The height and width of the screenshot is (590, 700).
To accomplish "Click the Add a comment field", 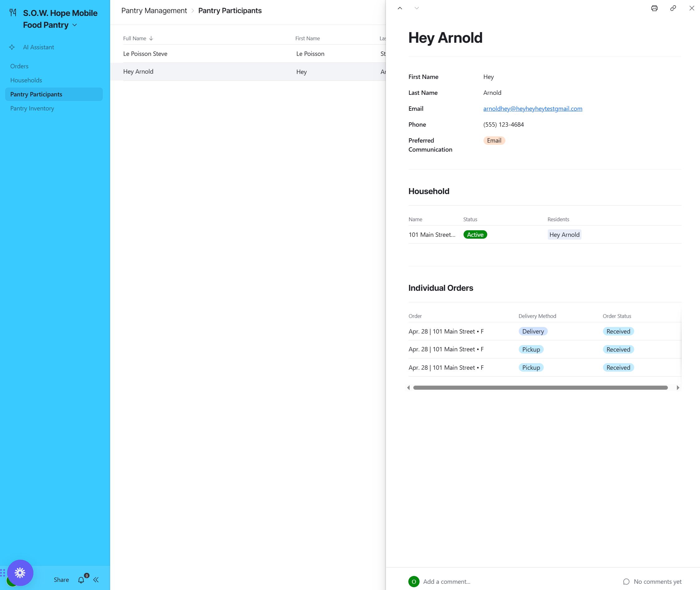I will [x=446, y=582].
